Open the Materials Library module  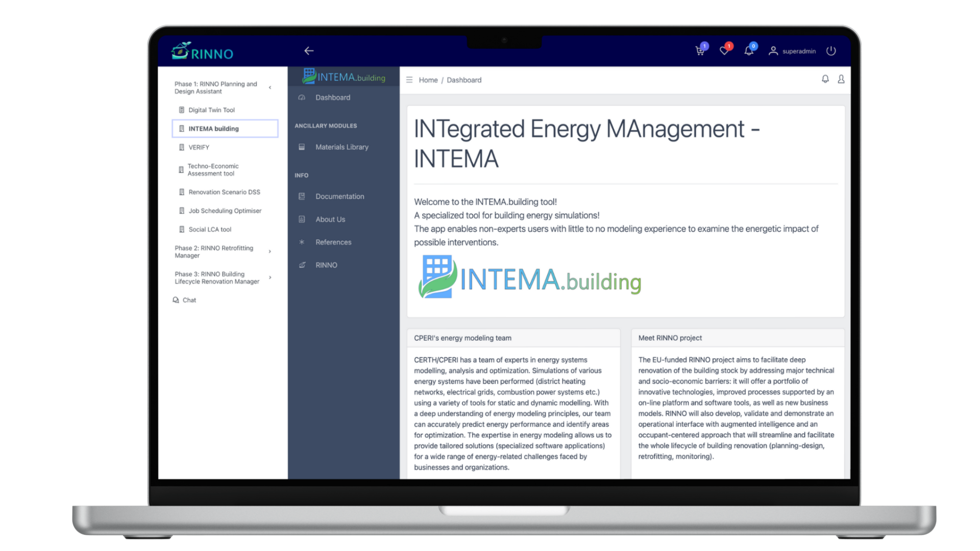(x=341, y=147)
